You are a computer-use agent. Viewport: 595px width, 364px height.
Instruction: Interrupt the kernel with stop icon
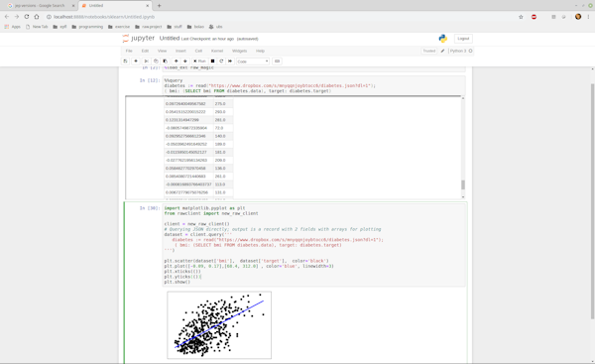[x=212, y=61]
